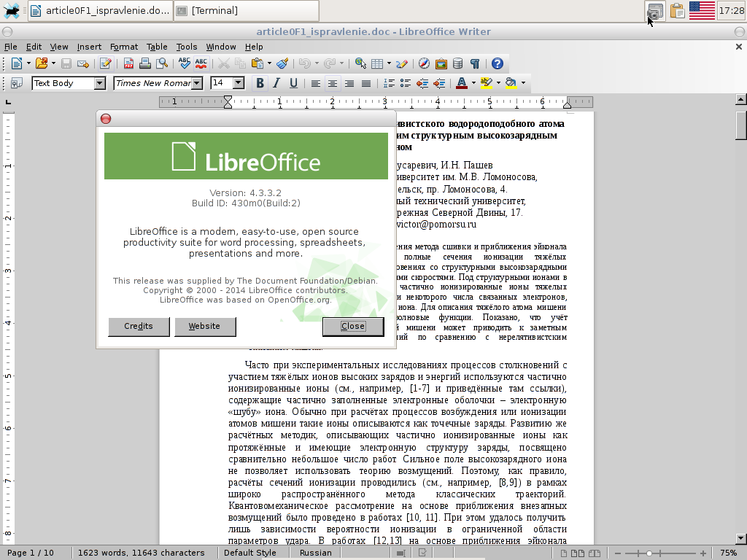Expand the New document dropdown arrow
This screenshot has width=747, height=560.
point(28,63)
